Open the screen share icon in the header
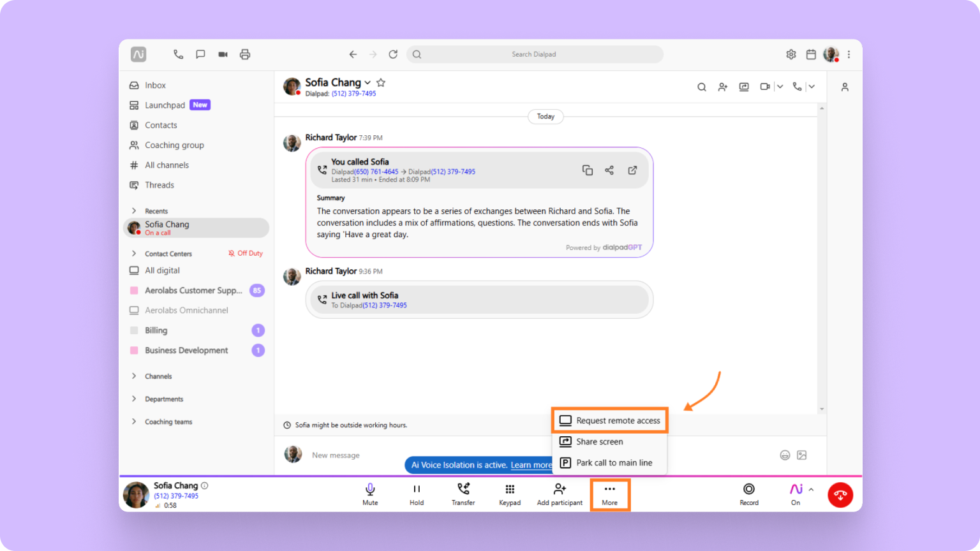Screen dimensions: 980x551 click(x=743, y=86)
